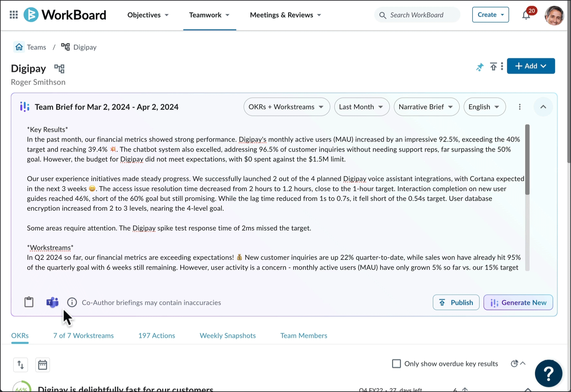Image resolution: width=571 pixels, height=392 pixels.
Task: Click Co-Author briefings may contain inaccuracies text
Action: (151, 302)
